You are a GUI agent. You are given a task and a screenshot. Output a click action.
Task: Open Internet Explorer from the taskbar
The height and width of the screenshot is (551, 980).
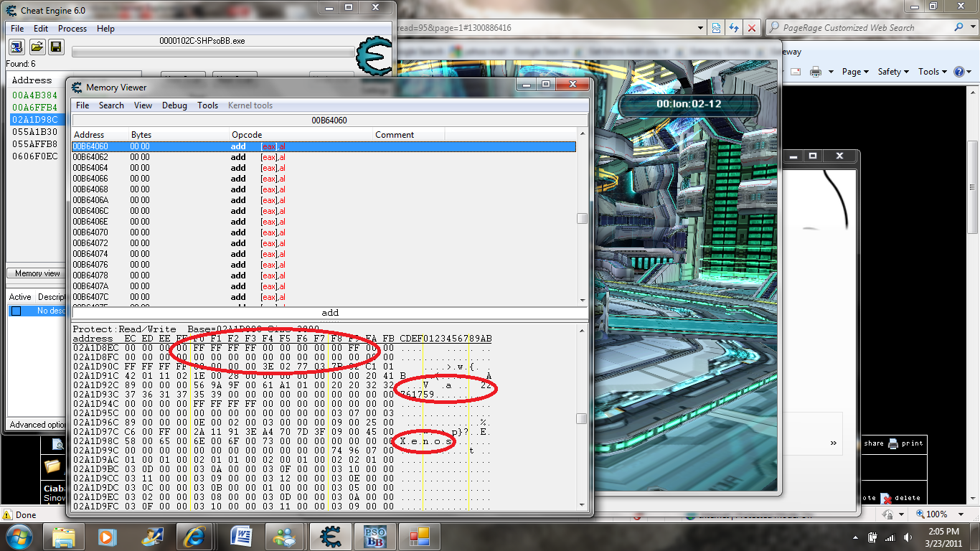pyautogui.click(x=195, y=537)
